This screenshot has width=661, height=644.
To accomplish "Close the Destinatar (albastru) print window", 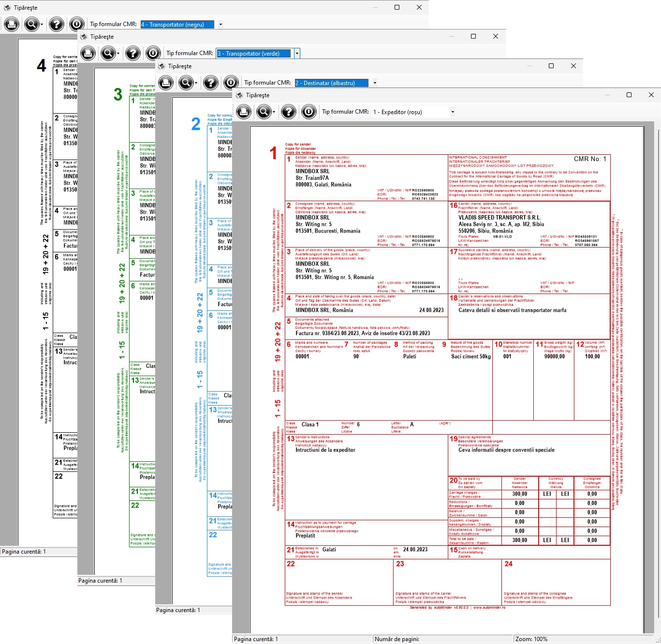I will [573, 66].
